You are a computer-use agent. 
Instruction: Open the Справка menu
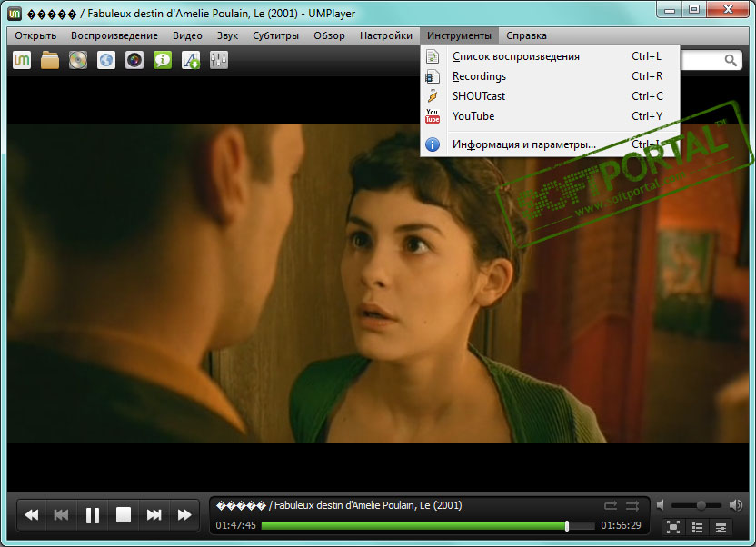526,35
